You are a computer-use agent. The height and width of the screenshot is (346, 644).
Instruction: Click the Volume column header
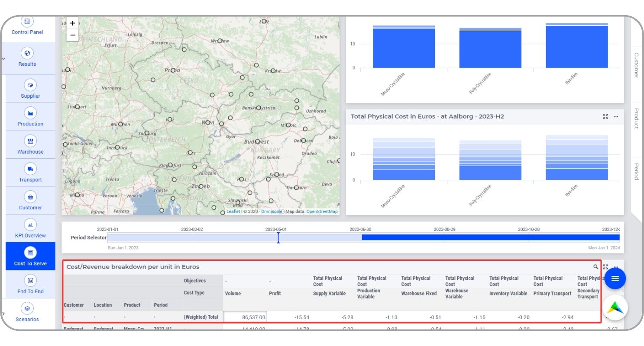point(233,293)
